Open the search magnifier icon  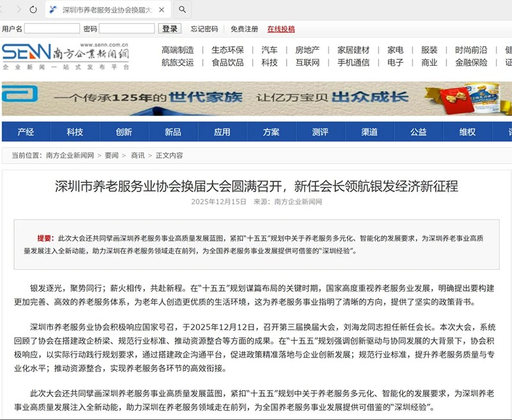pos(182,10)
